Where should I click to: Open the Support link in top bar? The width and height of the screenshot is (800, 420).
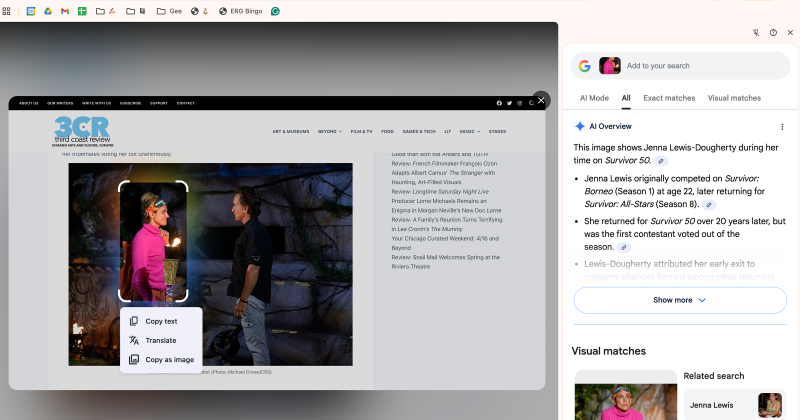[x=159, y=103]
